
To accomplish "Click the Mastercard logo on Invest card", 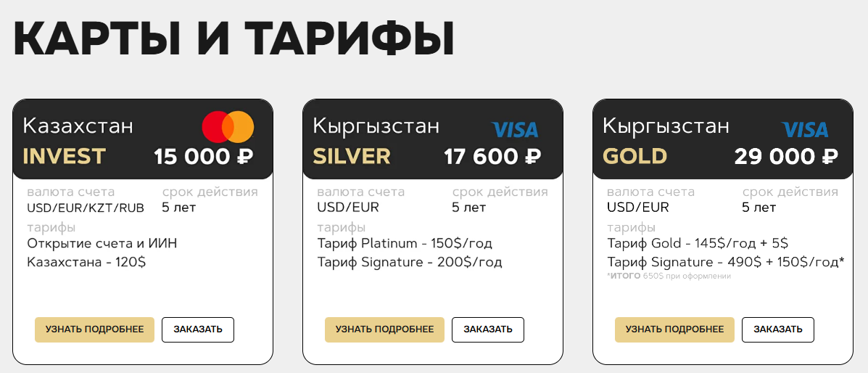I will click(x=228, y=127).
